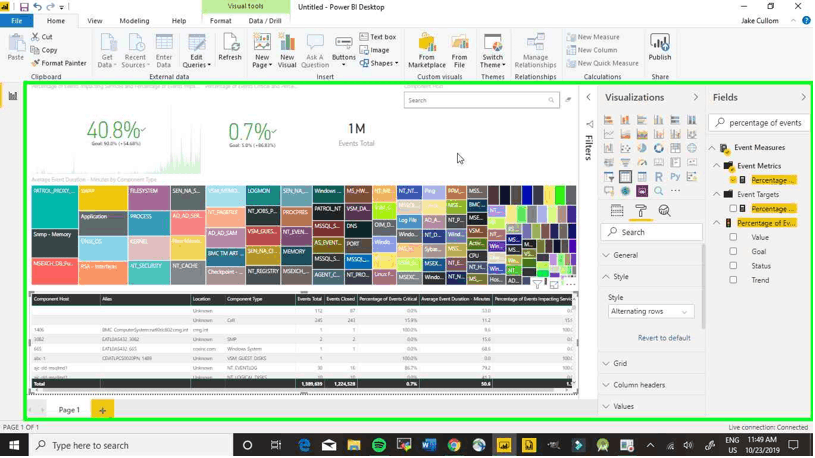This screenshot has height=458, width=815.
Task: Expand the General formatting section
Action: 651,255
